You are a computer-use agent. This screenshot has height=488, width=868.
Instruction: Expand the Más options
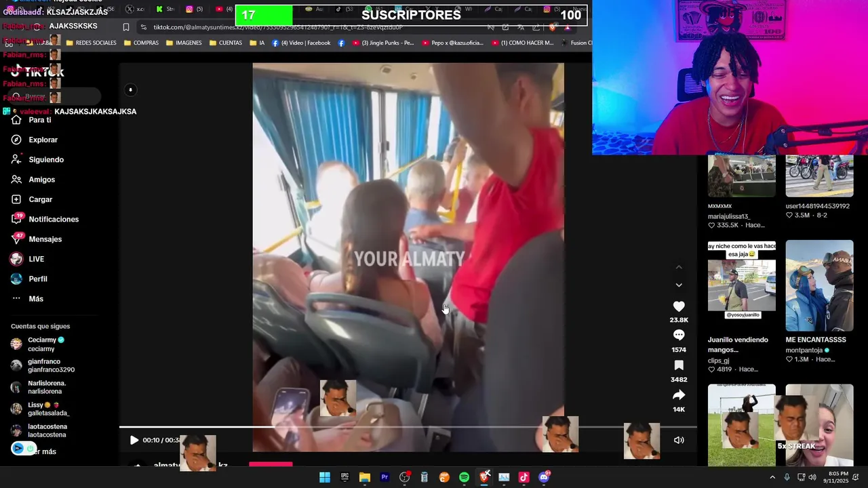pos(27,299)
